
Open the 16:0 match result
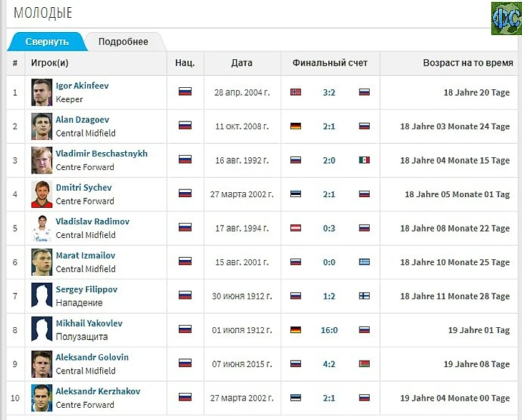pos(329,330)
